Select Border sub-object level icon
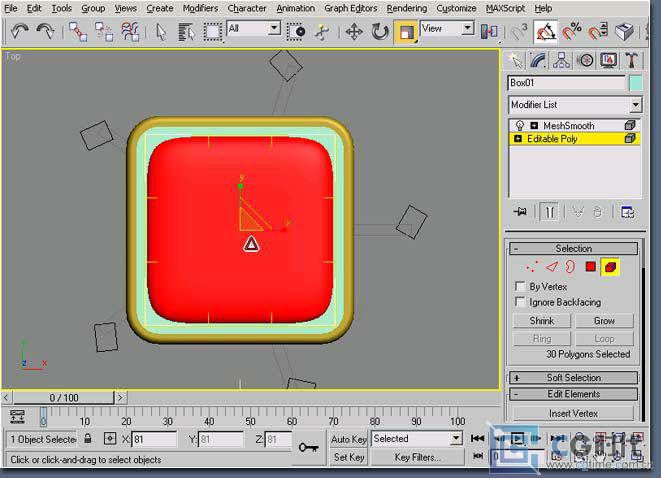The width and height of the screenshot is (661, 478). point(570,267)
